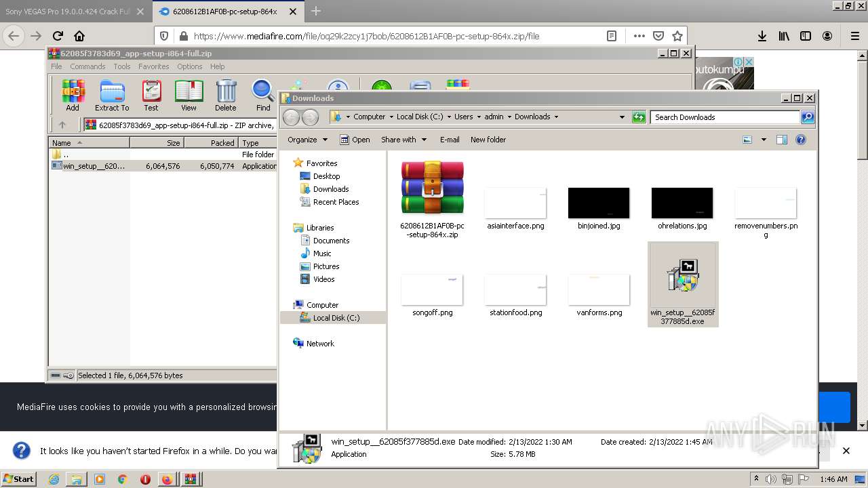The width and height of the screenshot is (868, 488).
Task: Open WinRAR File menu
Action: pyautogui.click(x=56, y=66)
